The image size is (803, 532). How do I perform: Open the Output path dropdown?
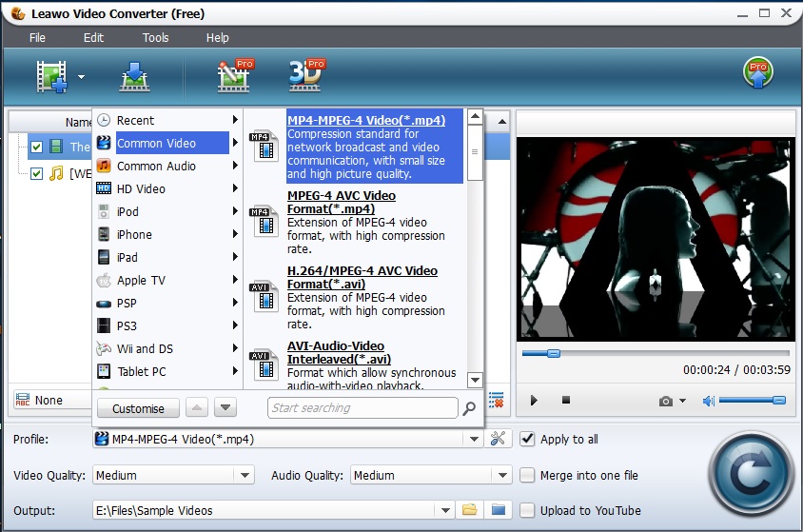pos(445,510)
